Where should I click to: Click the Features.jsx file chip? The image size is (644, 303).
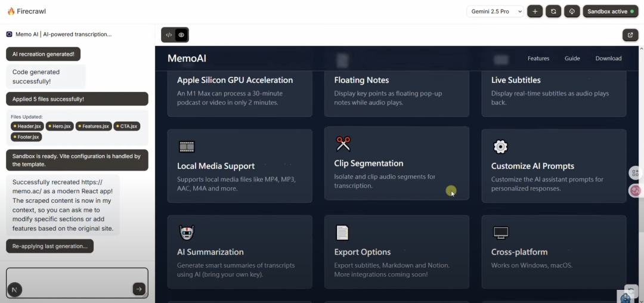coord(94,126)
